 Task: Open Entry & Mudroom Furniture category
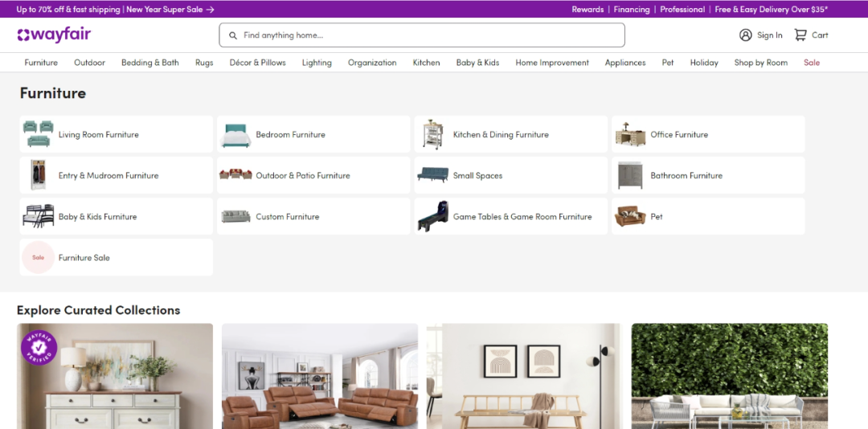click(x=117, y=175)
